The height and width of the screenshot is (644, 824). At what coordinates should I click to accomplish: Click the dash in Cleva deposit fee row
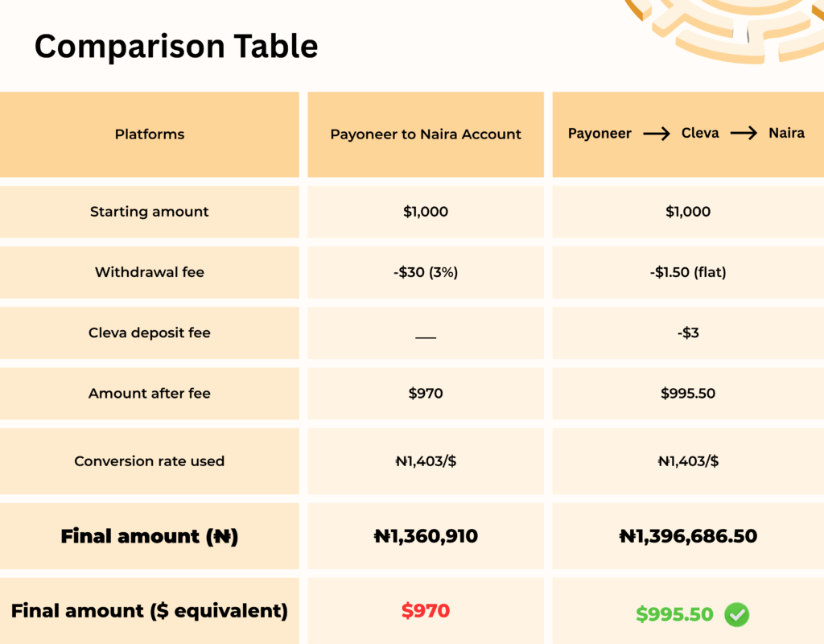point(426,336)
